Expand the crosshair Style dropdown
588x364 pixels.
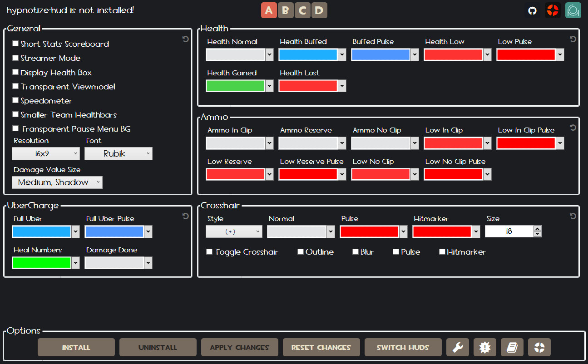(x=234, y=231)
